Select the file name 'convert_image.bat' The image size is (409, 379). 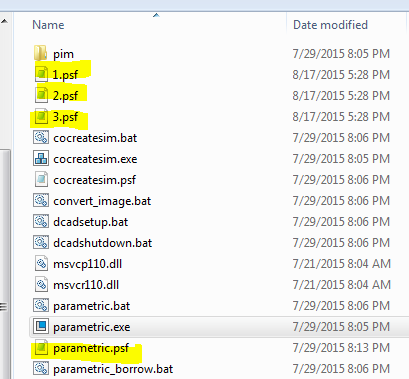[102, 201]
